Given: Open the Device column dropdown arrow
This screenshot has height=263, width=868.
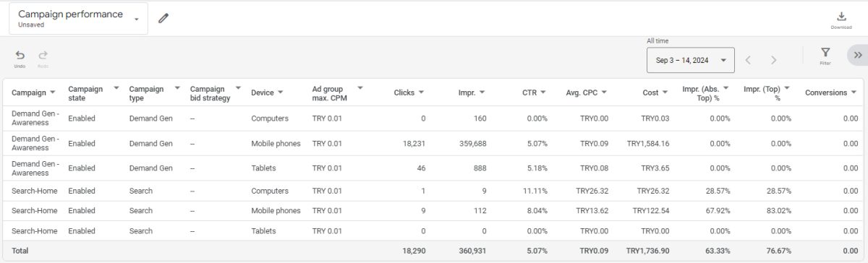Looking at the screenshot, I should pyautogui.click(x=280, y=92).
